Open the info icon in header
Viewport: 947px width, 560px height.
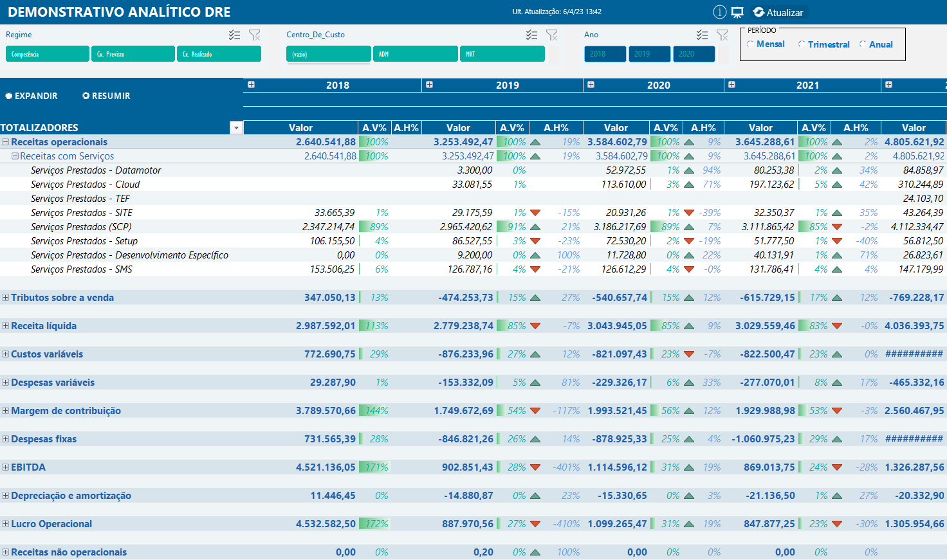(720, 12)
